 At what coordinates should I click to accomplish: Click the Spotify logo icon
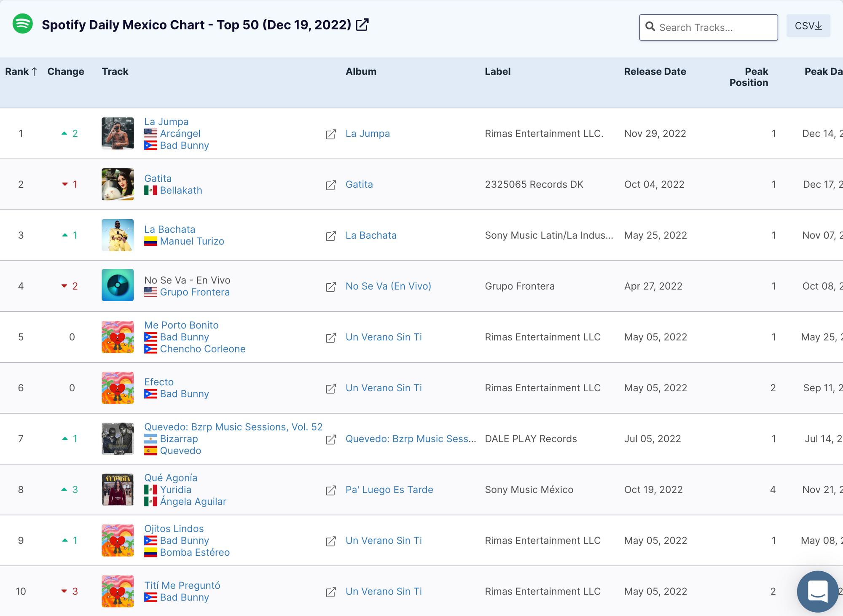pos(23,24)
